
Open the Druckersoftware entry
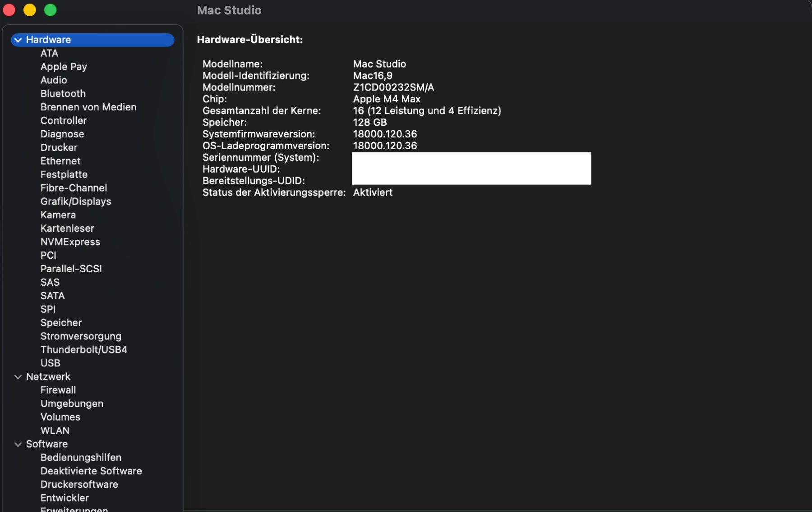79,485
